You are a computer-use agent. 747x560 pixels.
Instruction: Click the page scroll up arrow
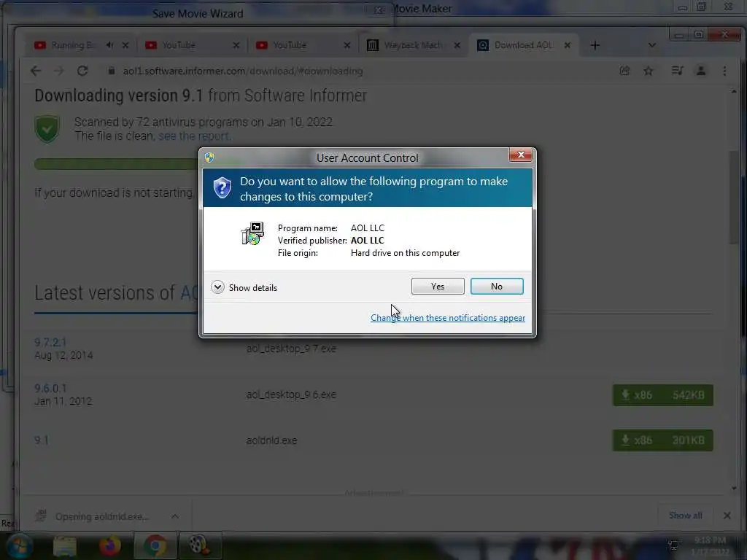(x=734, y=91)
